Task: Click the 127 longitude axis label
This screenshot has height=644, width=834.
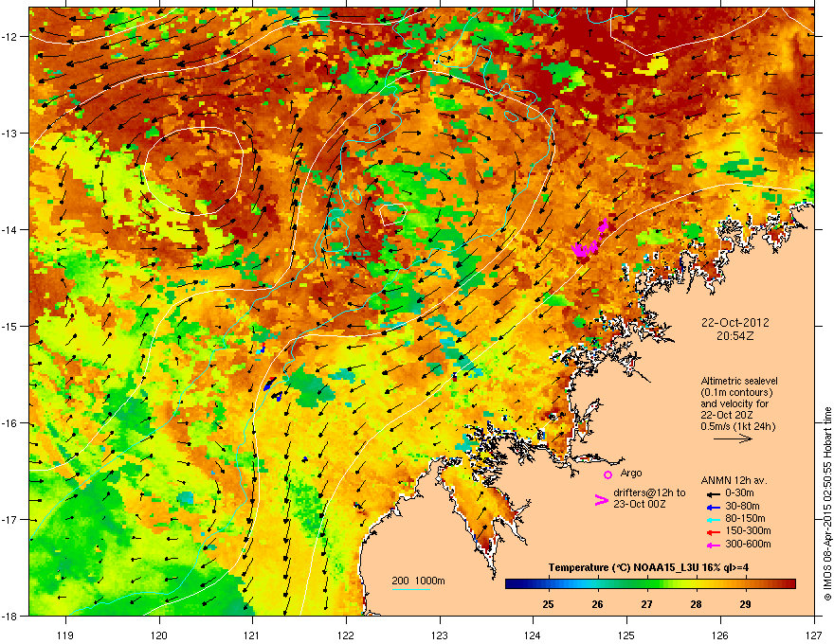Action: (x=813, y=635)
